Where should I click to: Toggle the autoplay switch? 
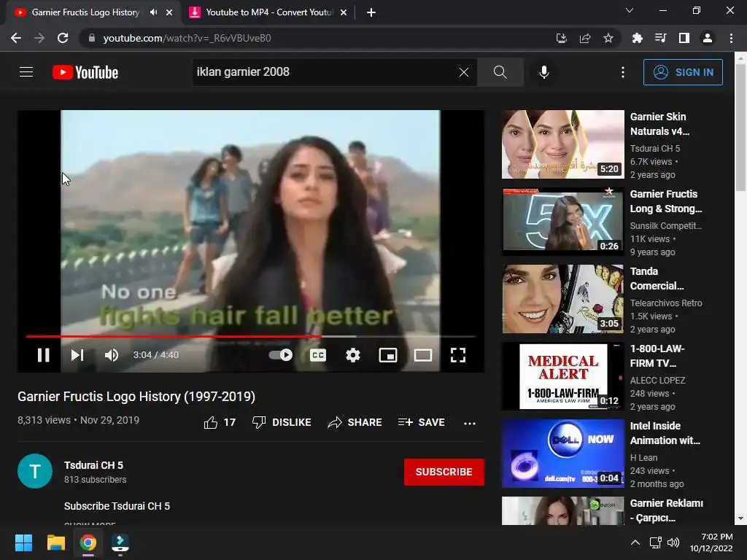pyautogui.click(x=281, y=355)
